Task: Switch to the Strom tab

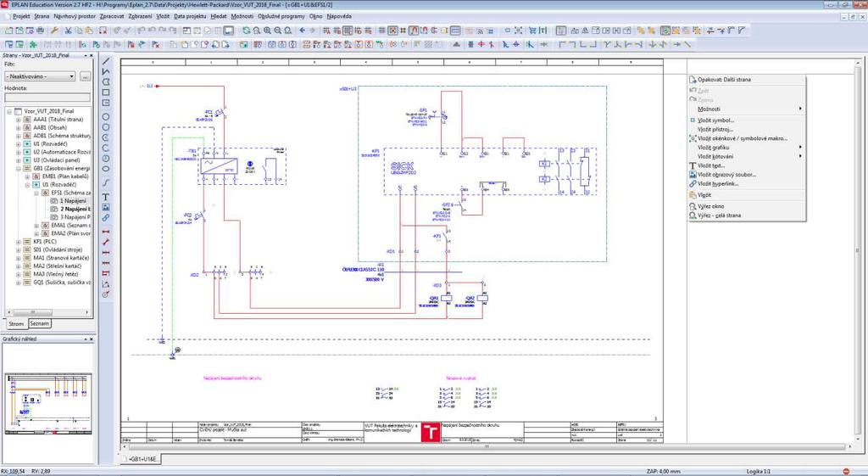Action: coord(16,323)
